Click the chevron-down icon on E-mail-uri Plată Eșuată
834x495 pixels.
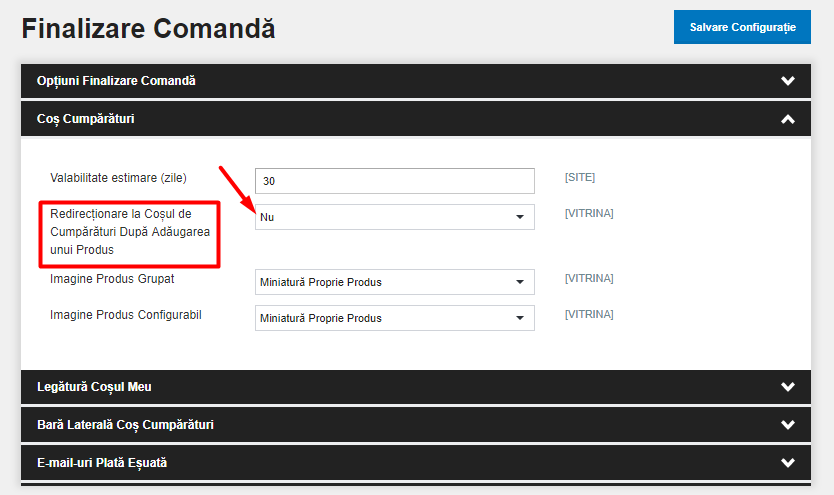[x=788, y=463]
